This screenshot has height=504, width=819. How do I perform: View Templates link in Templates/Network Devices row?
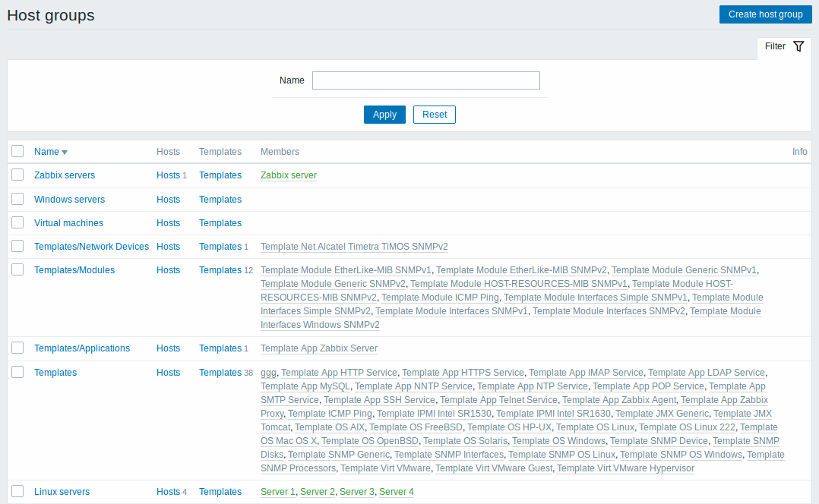pyautogui.click(x=220, y=246)
